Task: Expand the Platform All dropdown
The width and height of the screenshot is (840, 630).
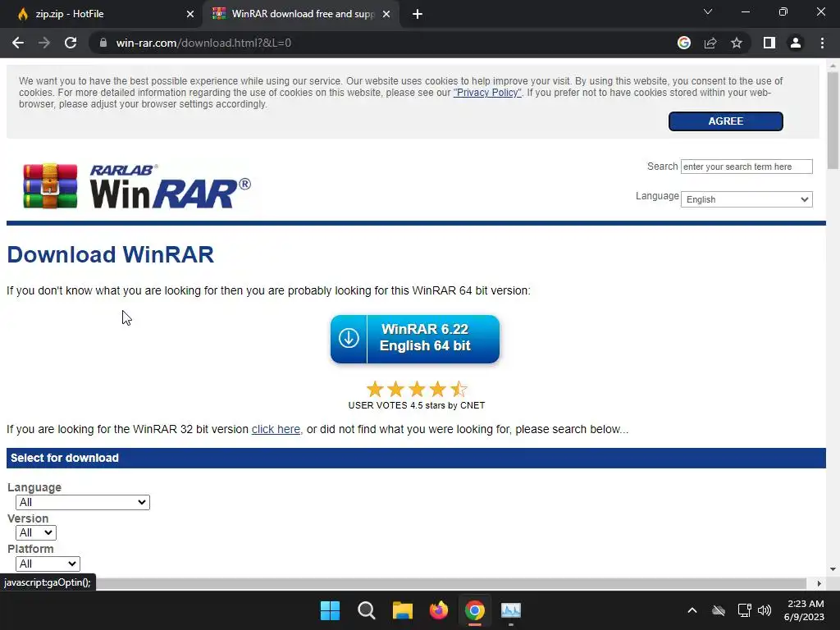Action: tap(48, 564)
